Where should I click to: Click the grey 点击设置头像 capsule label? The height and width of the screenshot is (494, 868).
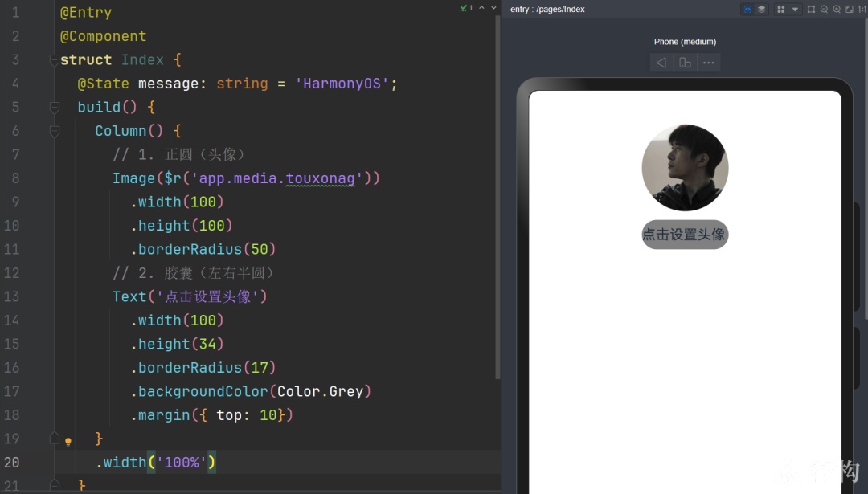[x=685, y=235]
